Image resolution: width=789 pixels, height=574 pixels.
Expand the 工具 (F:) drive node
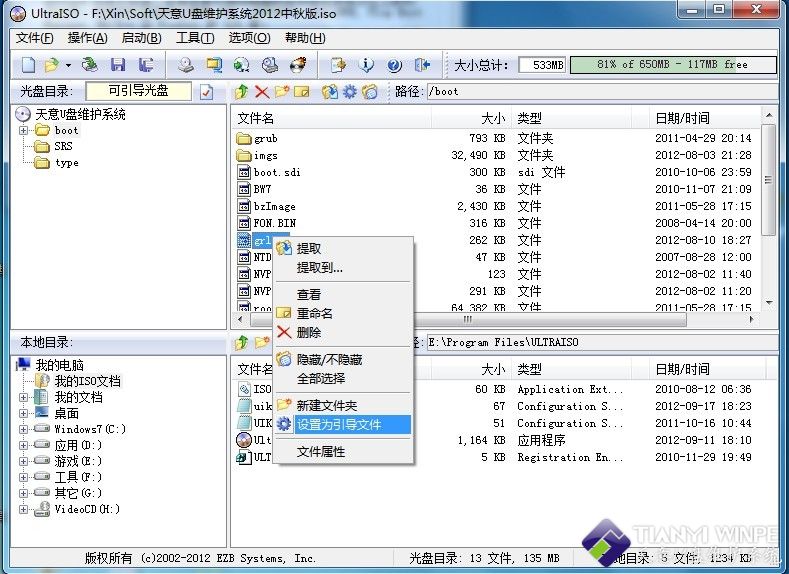23,477
